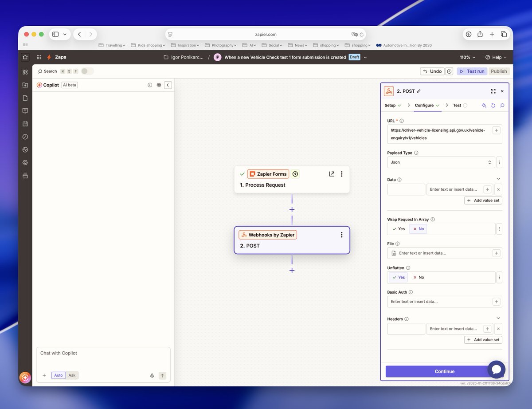Click the lightning badge on Zapier Forms step
This screenshot has width=532, height=409.
coord(295,174)
